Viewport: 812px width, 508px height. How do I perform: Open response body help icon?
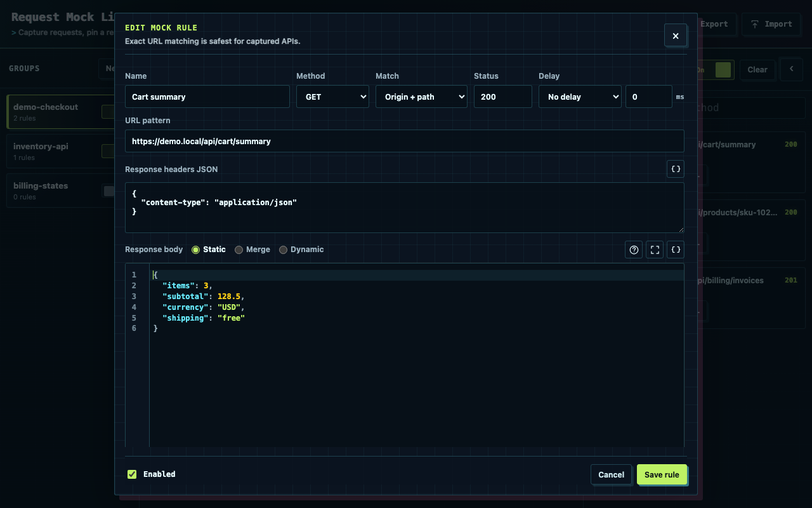(634, 250)
